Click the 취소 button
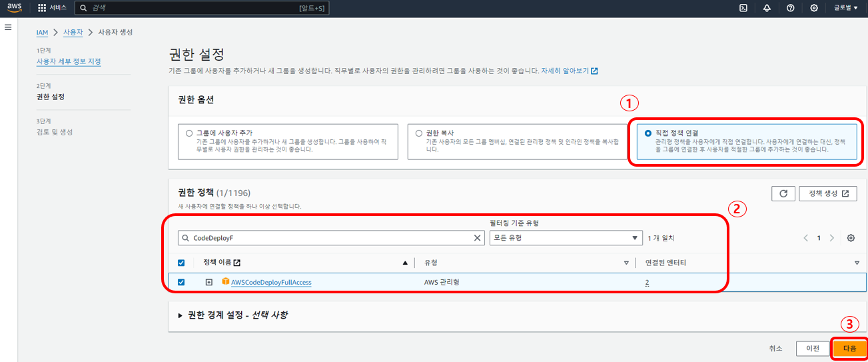 775,348
